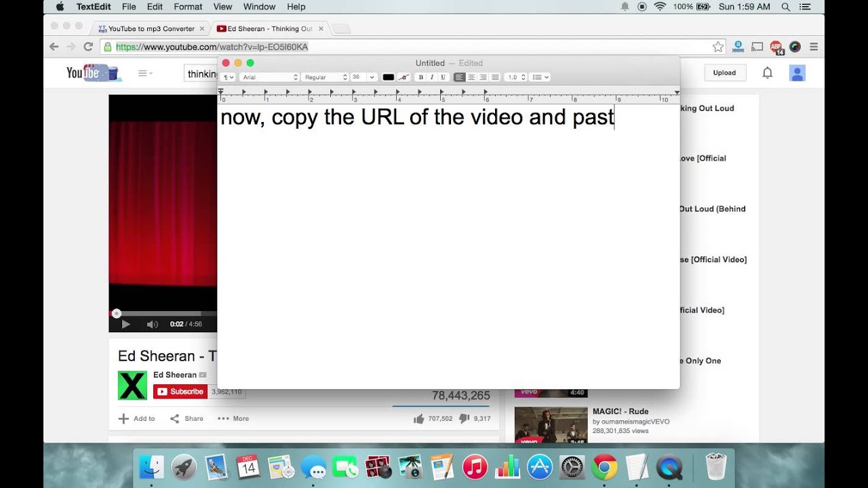
Task: Mute the YouTube video volume
Action: 153,324
